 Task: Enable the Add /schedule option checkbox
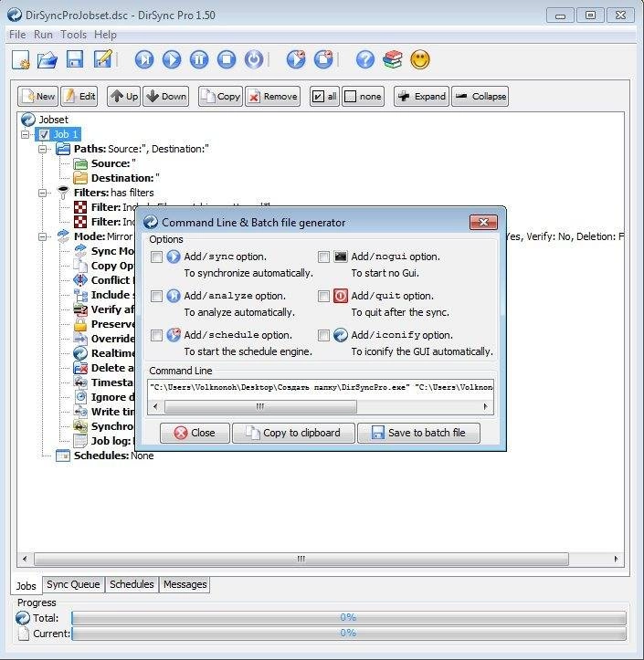[x=156, y=335]
